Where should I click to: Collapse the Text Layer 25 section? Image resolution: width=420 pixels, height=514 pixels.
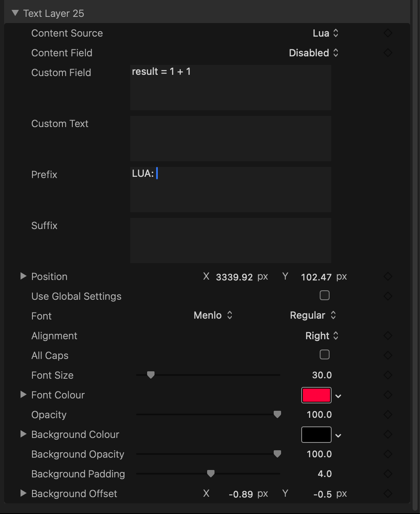click(x=16, y=13)
